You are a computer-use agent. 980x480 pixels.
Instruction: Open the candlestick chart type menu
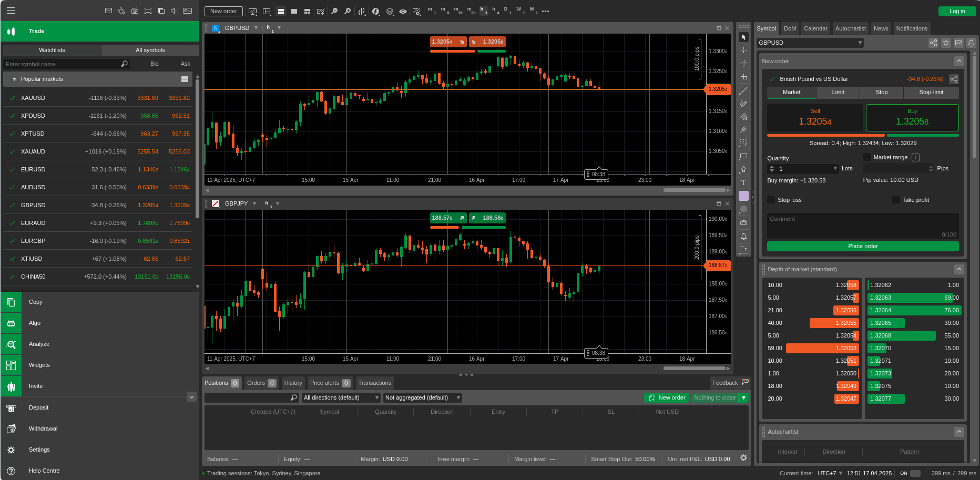point(362,11)
